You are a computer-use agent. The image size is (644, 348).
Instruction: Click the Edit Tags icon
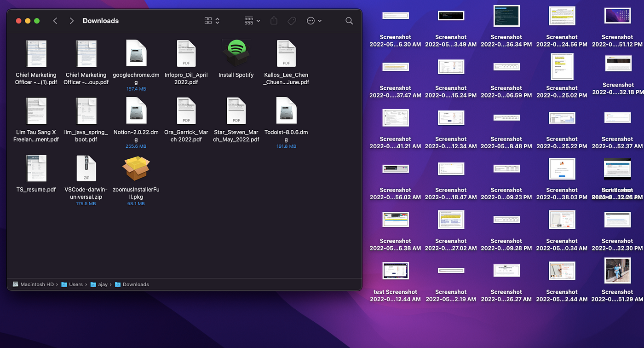click(x=292, y=21)
